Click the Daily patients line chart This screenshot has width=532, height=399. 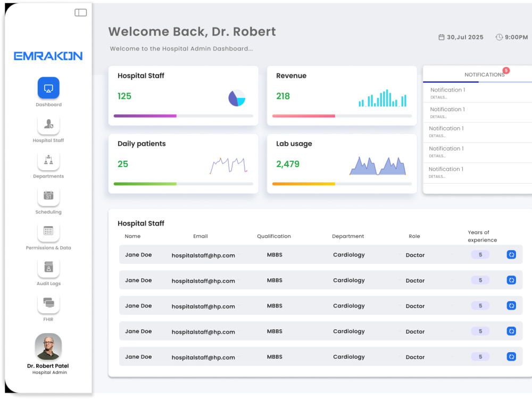[229, 165]
